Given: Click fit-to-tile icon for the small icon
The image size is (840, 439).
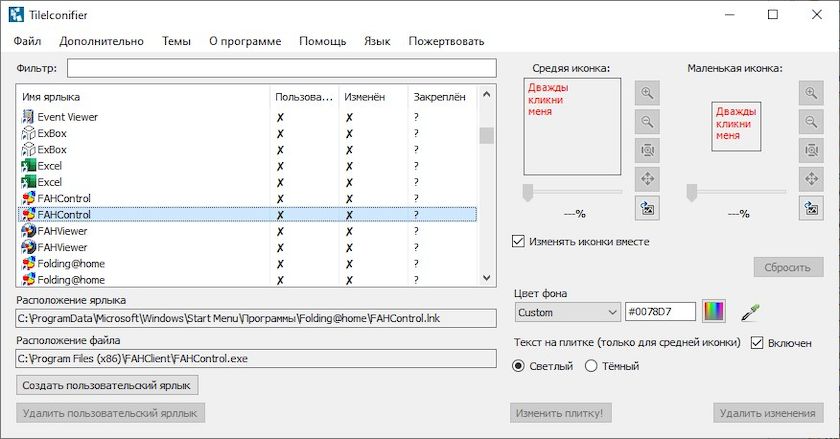Looking at the screenshot, I should [x=811, y=151].
